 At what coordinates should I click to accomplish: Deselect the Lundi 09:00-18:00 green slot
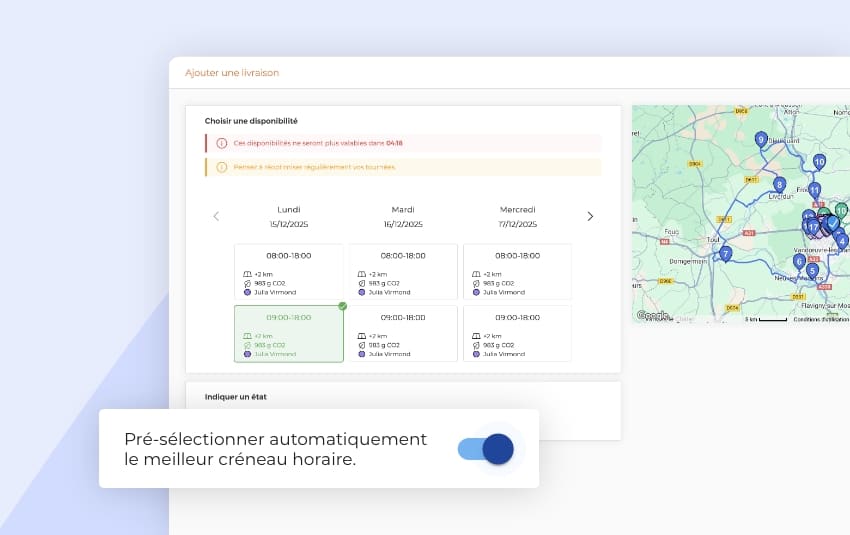coord(288,333)
